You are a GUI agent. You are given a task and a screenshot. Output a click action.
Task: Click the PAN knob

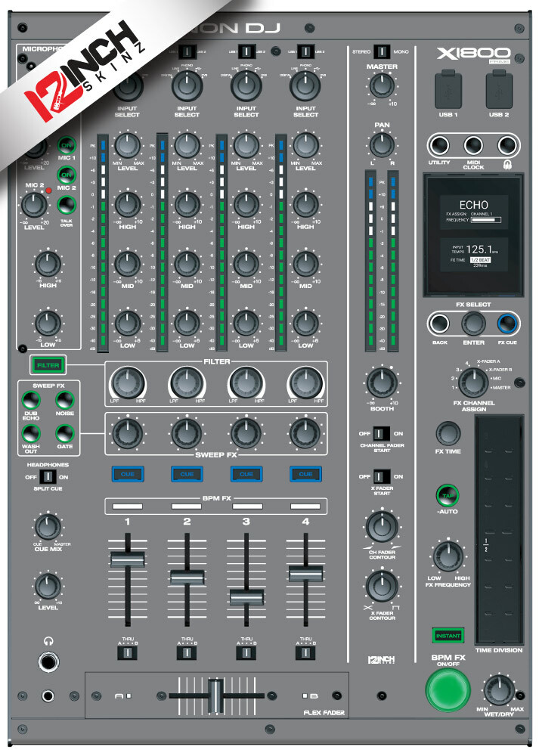381,144
